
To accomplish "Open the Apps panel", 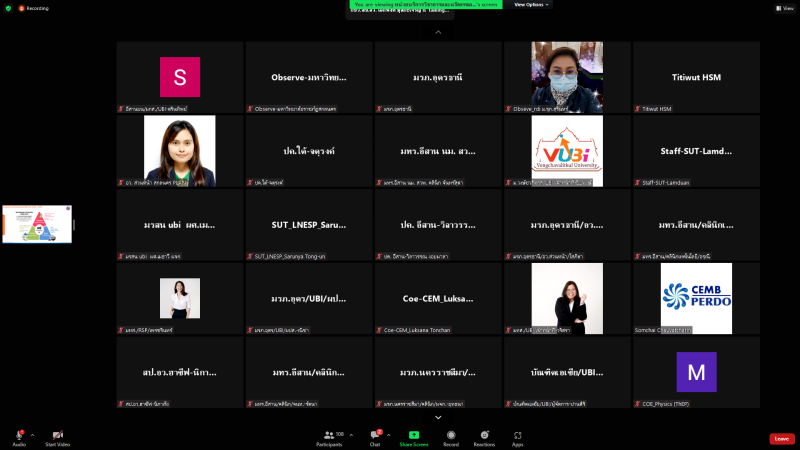I will [517, 436].
